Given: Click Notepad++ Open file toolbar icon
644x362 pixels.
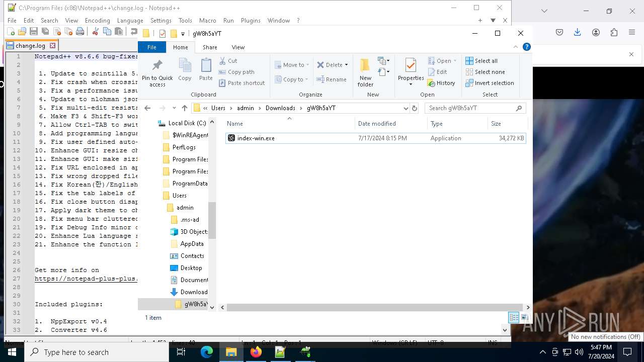Looking at the screenshot, I should point(22,31).
